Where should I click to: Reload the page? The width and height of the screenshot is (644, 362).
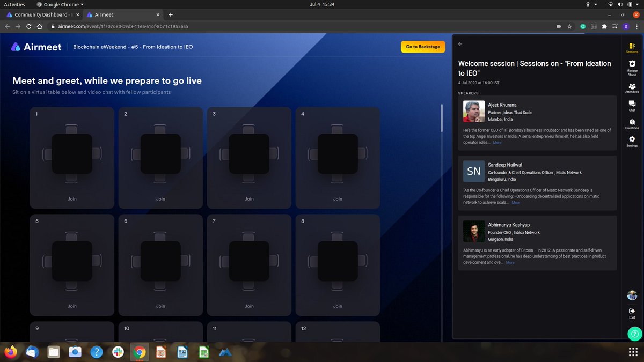(29, 26)
